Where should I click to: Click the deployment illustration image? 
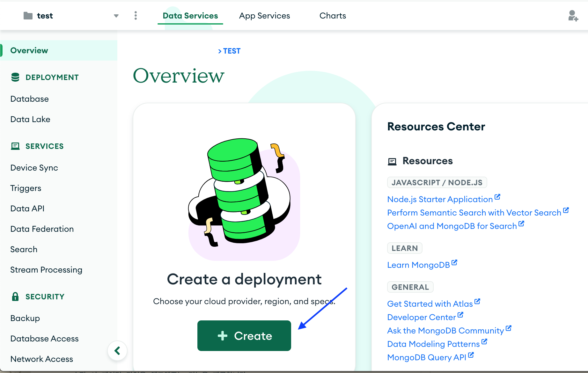click(244, 199)
